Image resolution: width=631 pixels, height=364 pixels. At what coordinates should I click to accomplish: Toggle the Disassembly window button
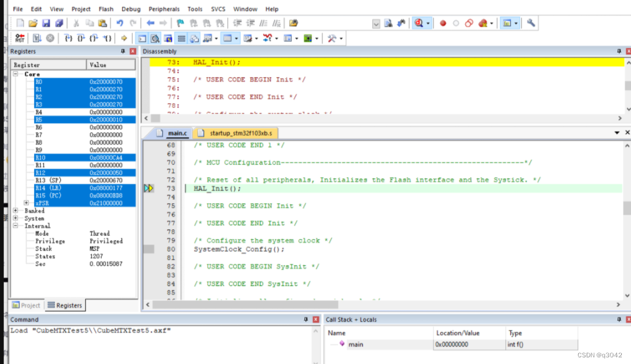(155, 38)
